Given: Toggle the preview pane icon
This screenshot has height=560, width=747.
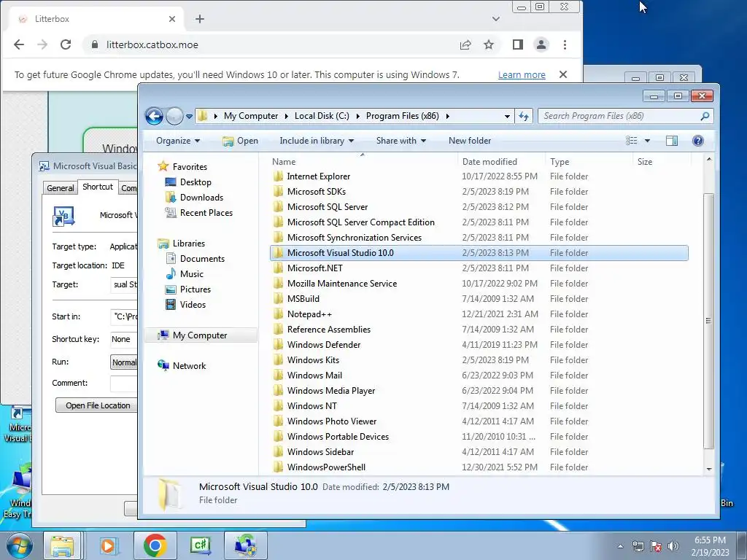Looking at the screenshot, I should tap(672, 141).
